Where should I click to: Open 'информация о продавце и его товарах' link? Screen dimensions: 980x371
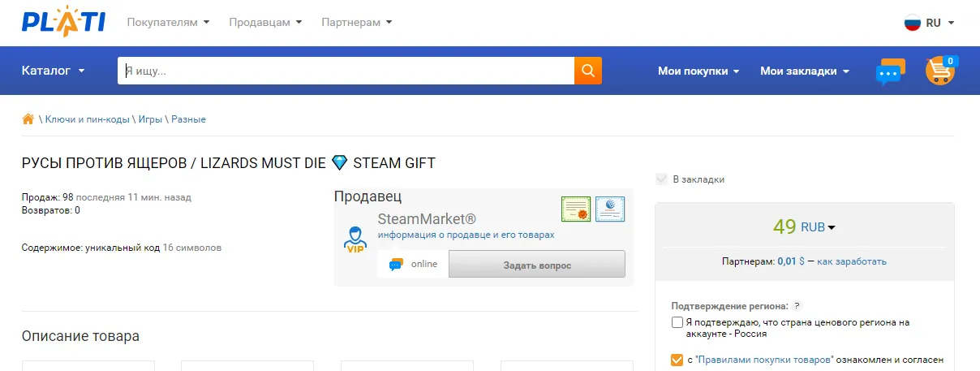tap(466, 235)
